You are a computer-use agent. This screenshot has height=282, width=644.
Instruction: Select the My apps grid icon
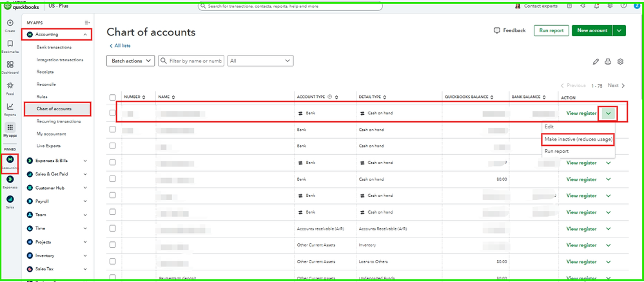tap(10, 127)
